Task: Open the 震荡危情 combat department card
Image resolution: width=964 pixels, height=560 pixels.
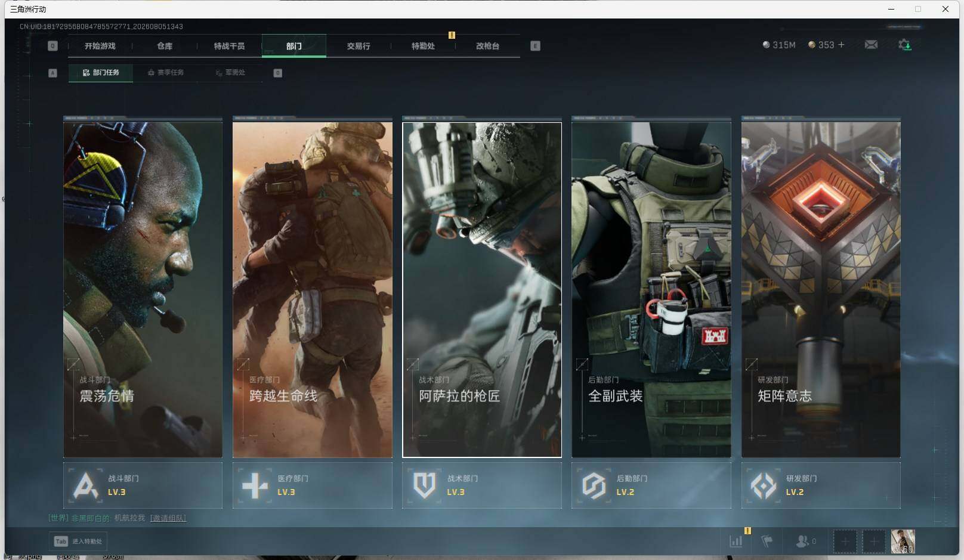Action: tap(143, 290)
